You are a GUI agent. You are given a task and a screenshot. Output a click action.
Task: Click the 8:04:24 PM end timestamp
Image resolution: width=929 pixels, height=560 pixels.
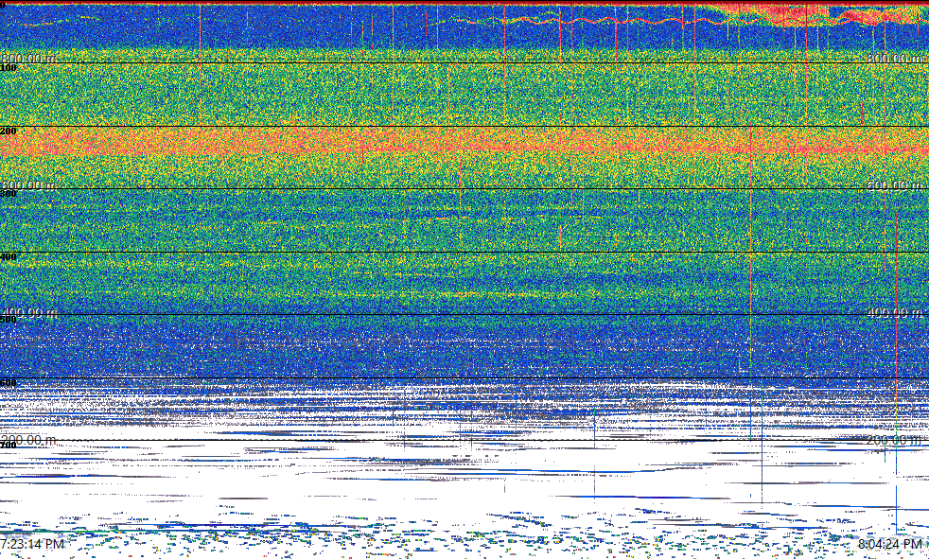(890, 543)
